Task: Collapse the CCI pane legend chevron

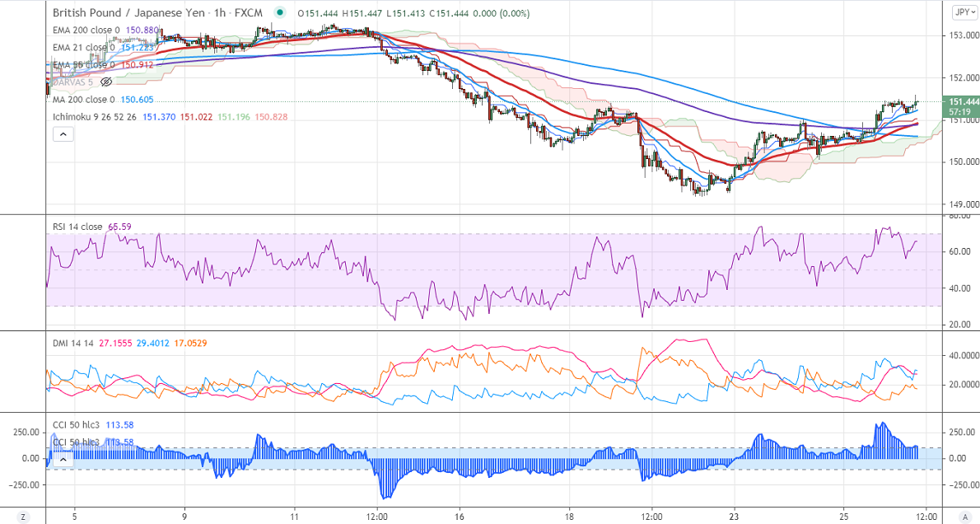Action: [x=63, y=460]
